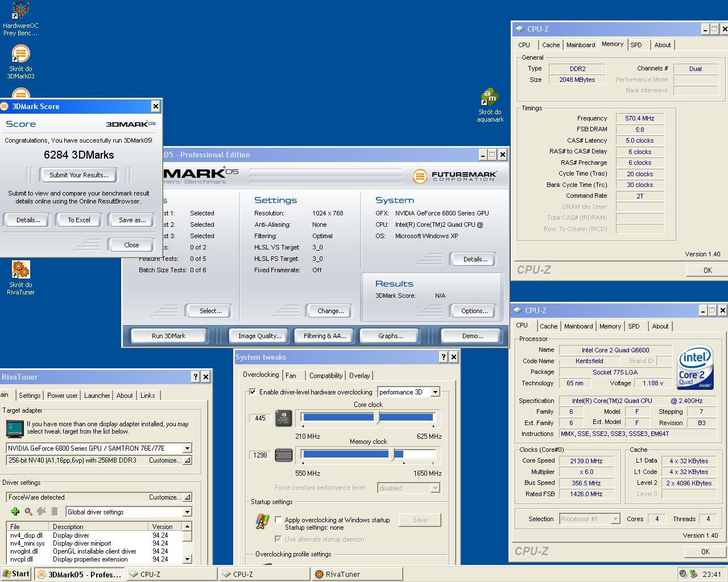This screenshot has width=728, height=582.
Task: Click the help question mark in System tweaks
Action: (x=444, y=357)
